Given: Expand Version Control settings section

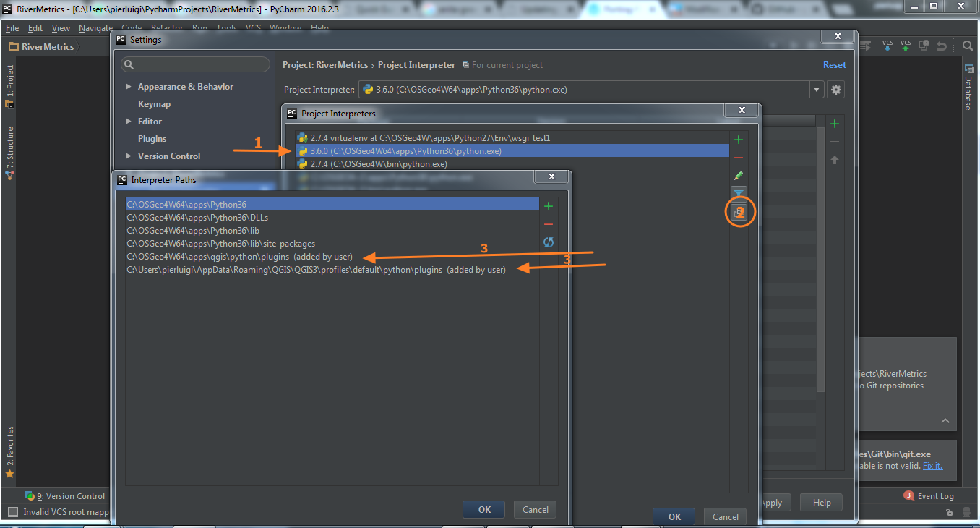Looking at the screenshot, I should (129, 156).
